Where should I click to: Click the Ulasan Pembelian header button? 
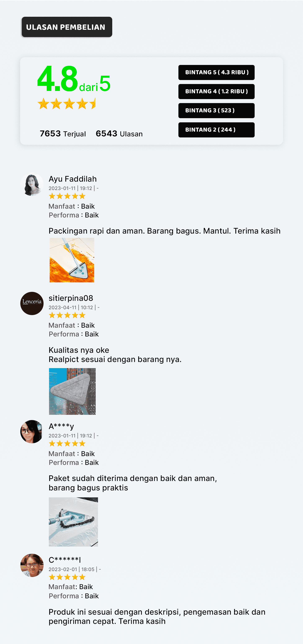pyautogui.click(x=67, y=27)
